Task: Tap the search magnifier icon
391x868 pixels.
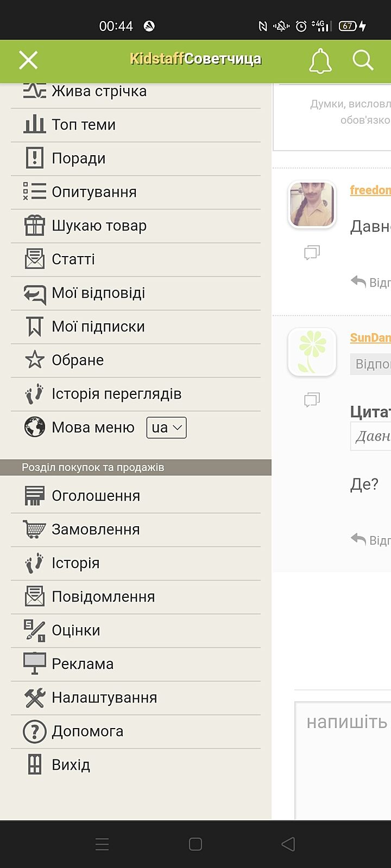Action: 363,60
